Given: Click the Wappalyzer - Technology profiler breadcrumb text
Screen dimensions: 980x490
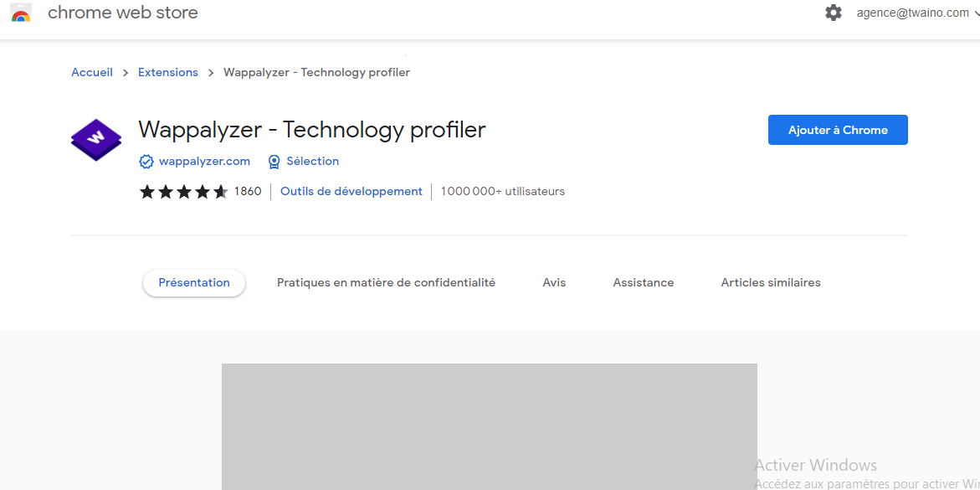Looking at the screenshot, I should [x=317, y=73].
